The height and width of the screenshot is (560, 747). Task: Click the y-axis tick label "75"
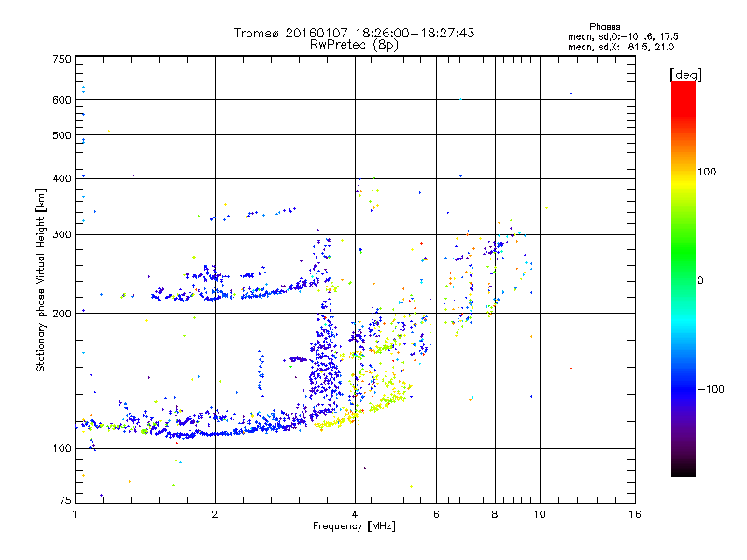(65, 500)
